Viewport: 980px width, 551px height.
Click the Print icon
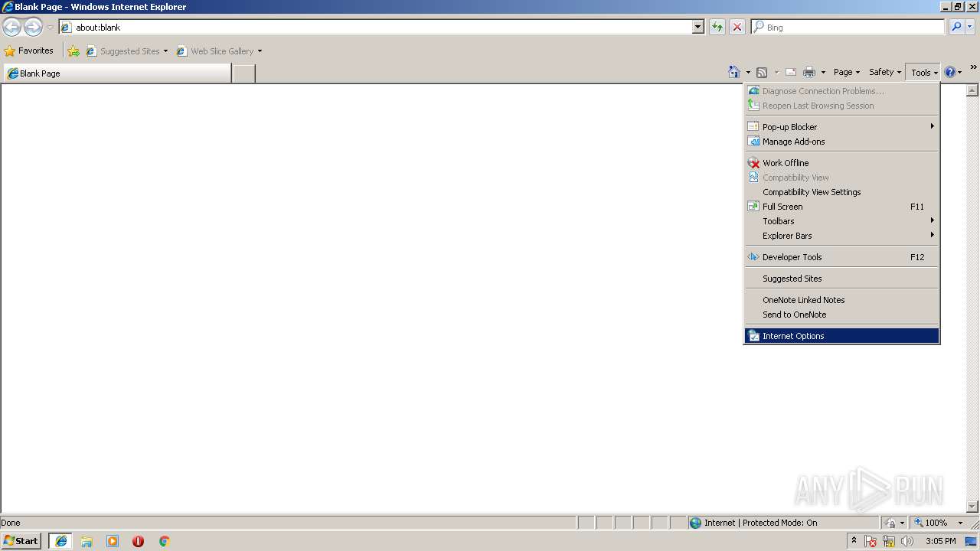pyautogui.click(x=809, y=72)
